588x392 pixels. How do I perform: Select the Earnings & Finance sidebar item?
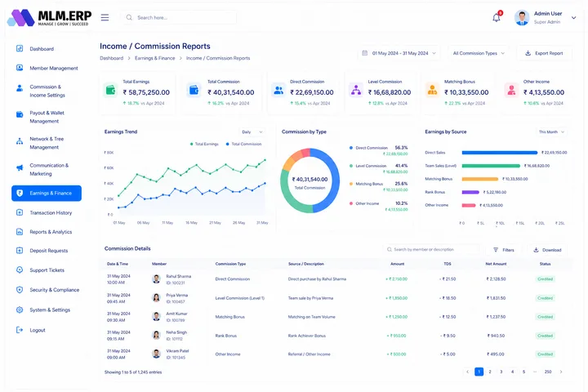[47, 194]
